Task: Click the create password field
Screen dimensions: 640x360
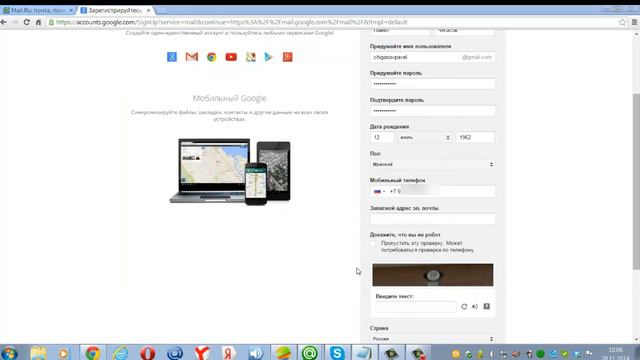Action: tap(433, 84)
